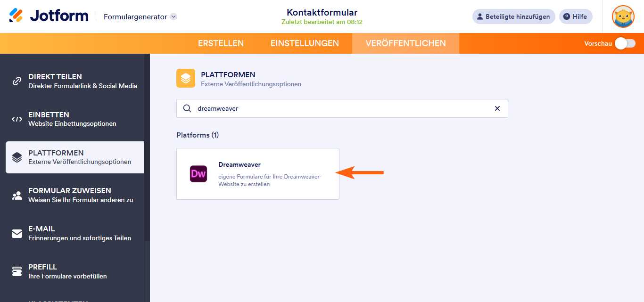The image size is (644, 302).
Task: Toggle the Vorschau switch
Action: click(625, 43)
